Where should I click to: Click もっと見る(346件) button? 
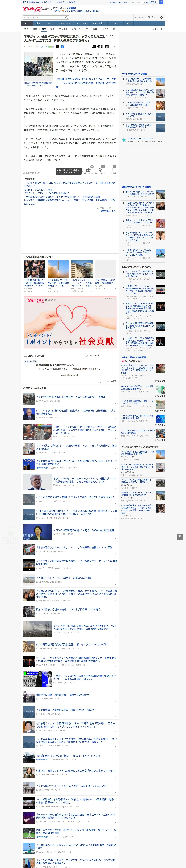click(x=70, y=375)
